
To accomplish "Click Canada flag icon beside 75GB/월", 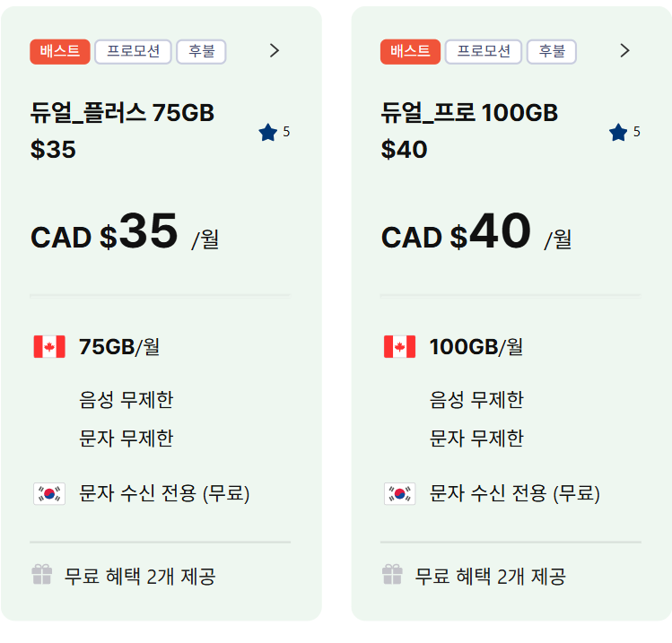I will coord(49,346).
